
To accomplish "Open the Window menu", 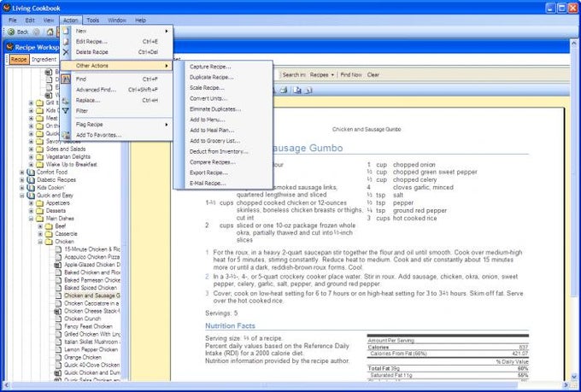I will click(x=117, y=20).
